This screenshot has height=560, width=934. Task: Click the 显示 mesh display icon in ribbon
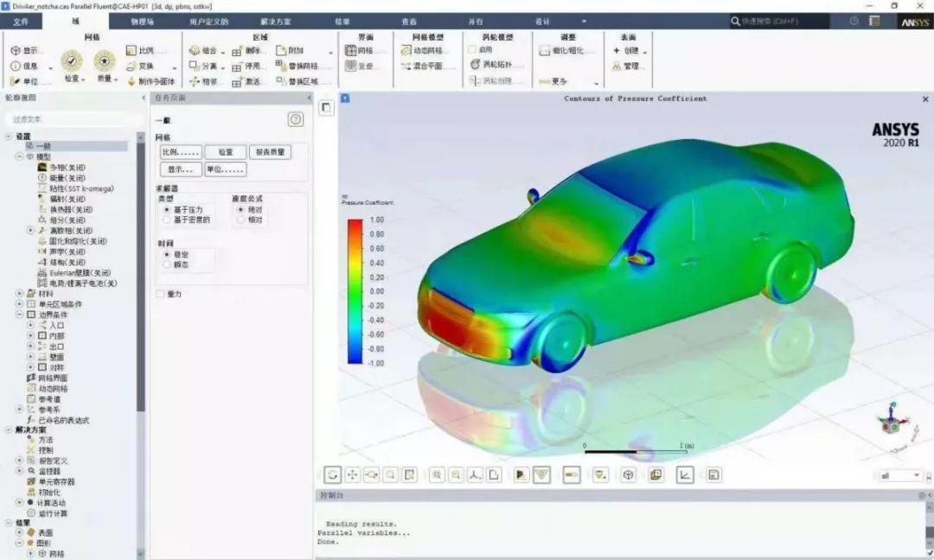(x=16, y=51)
